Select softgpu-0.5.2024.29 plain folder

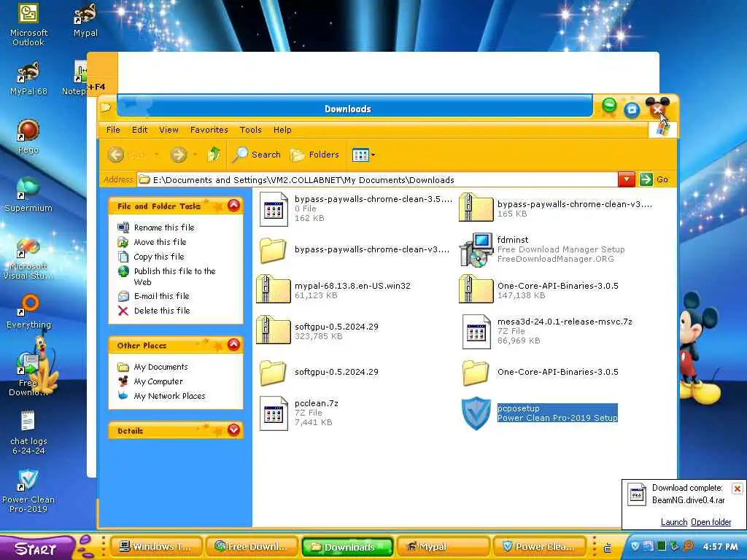320,372
